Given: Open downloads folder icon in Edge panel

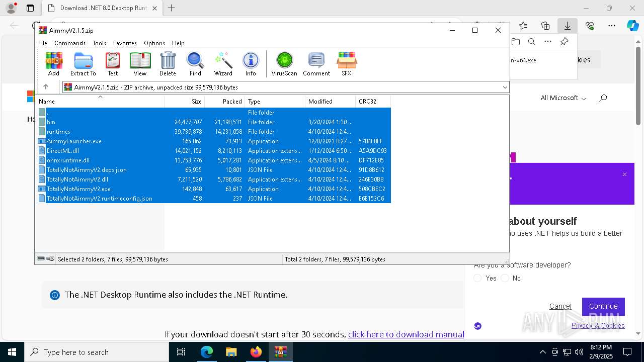Looking at the screenshot, I should 515,42.
